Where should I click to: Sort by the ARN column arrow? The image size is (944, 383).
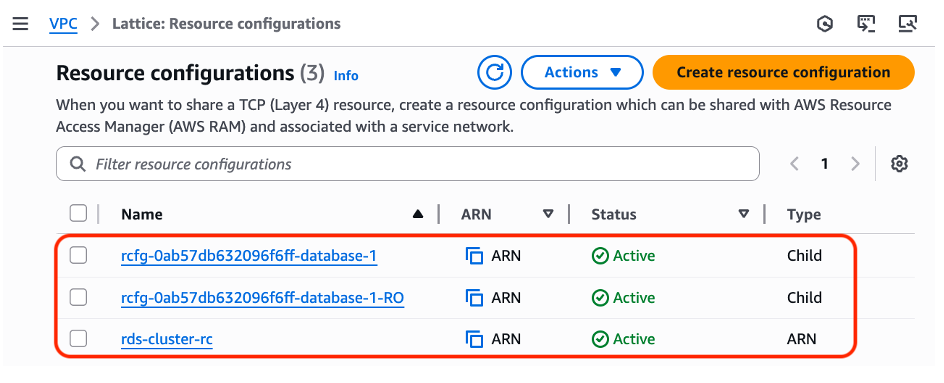point(548,214)
